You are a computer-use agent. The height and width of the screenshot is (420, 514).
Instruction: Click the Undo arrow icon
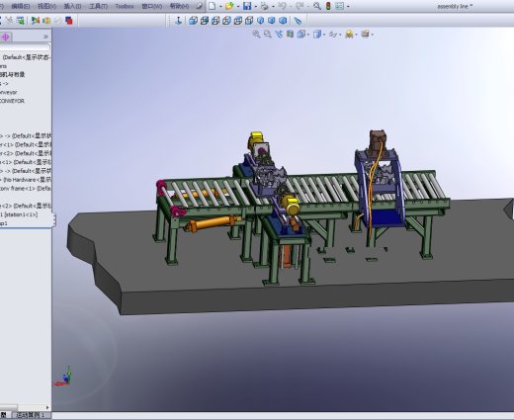tap(282, 6)
